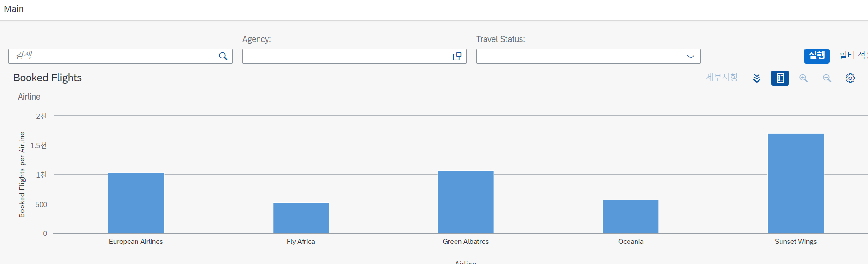
Task: Click the 세부사항 details button
Action: point(722,78)
